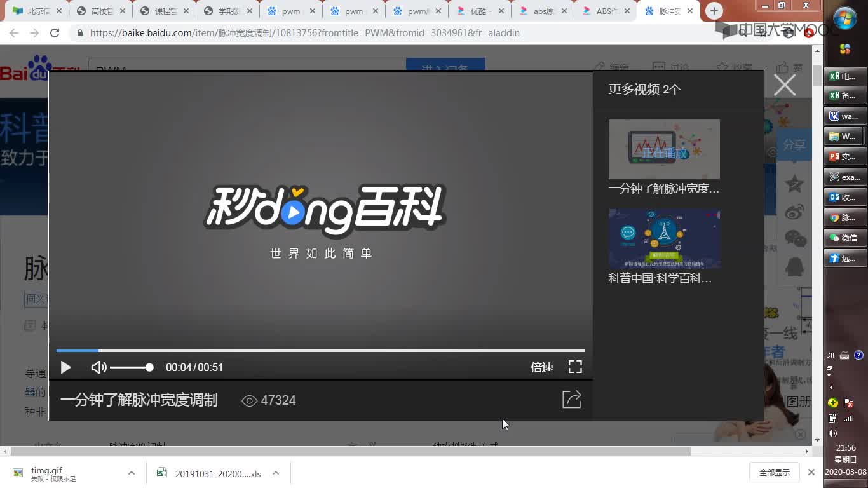Click the 分享 share label on the page
Viewport: 868px width, 488px height.
pos(794,145)
